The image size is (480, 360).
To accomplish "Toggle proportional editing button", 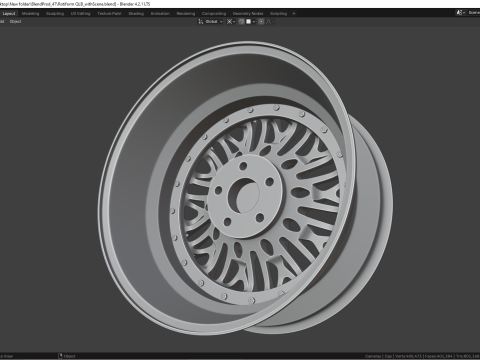I will (261, 22).
